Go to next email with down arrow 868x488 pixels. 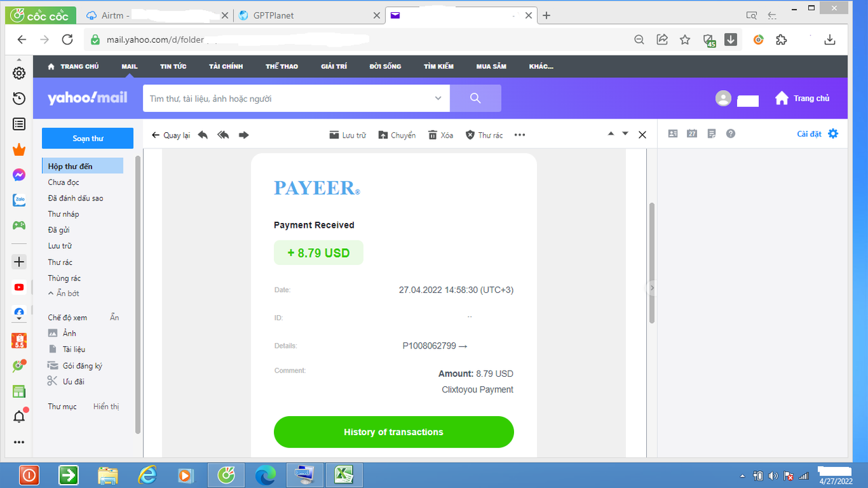click(625, 134)
